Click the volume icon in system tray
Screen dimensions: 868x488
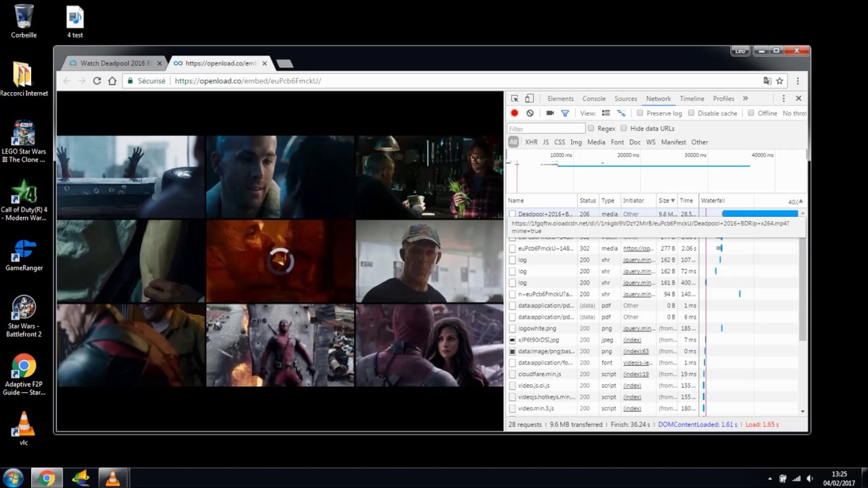(810, 479)
